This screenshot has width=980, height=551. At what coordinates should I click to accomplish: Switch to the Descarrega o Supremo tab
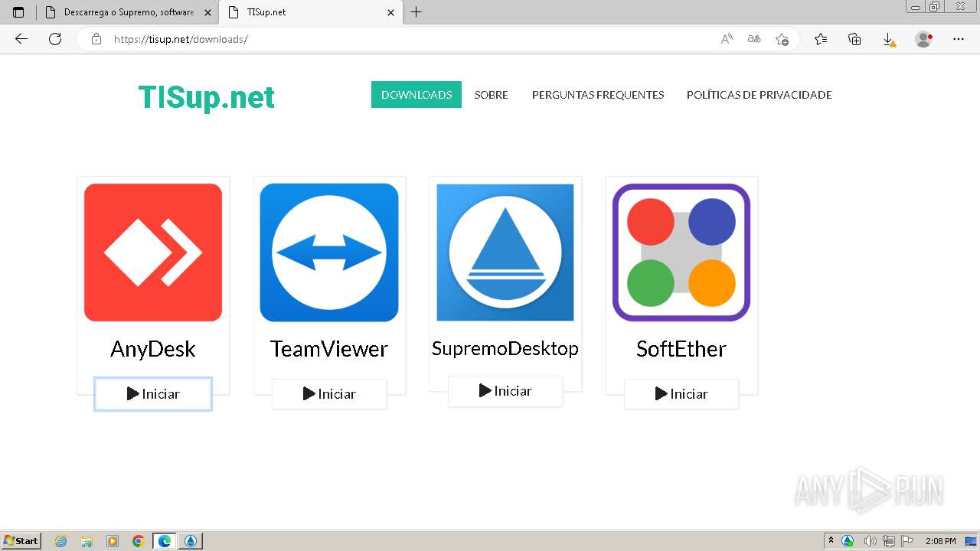(127, 12)
